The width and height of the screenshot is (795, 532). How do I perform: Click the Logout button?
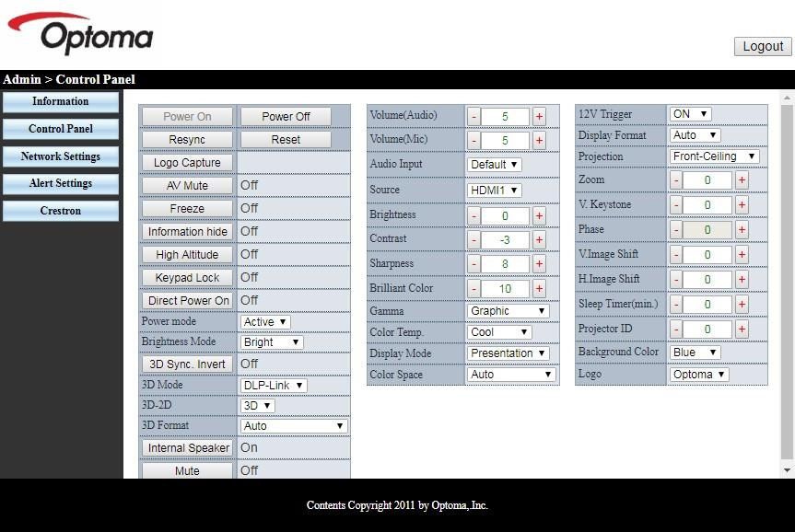(763, 46)
